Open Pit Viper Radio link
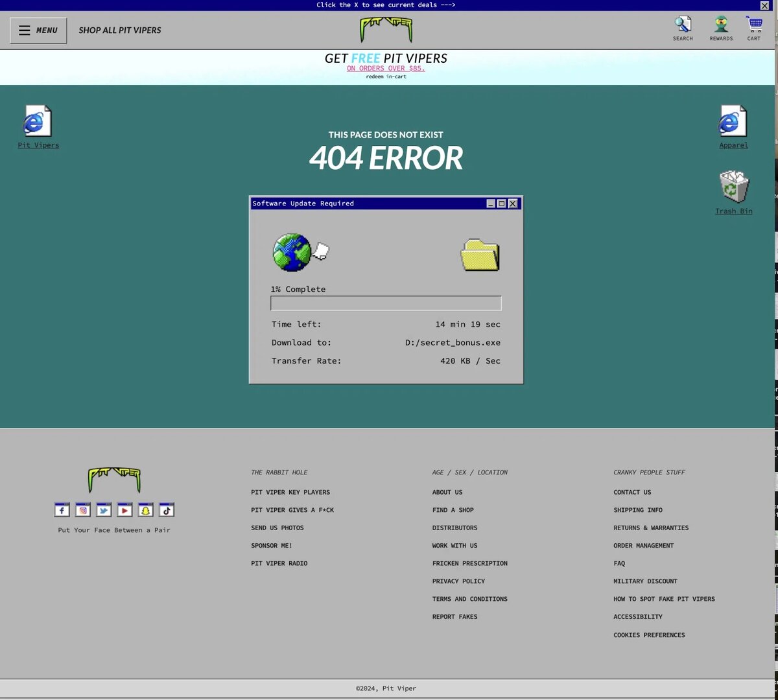 [x=279, y=563]
